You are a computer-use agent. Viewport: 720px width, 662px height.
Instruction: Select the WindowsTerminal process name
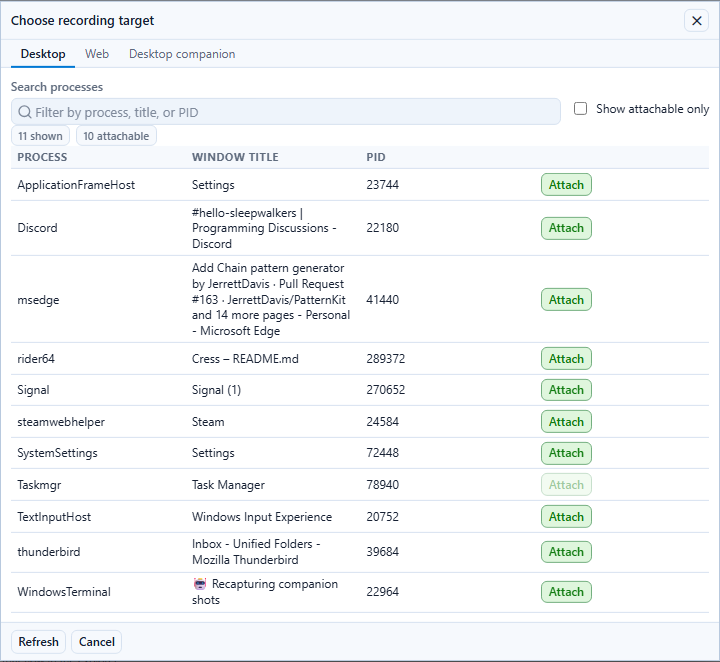pos(64,592)
